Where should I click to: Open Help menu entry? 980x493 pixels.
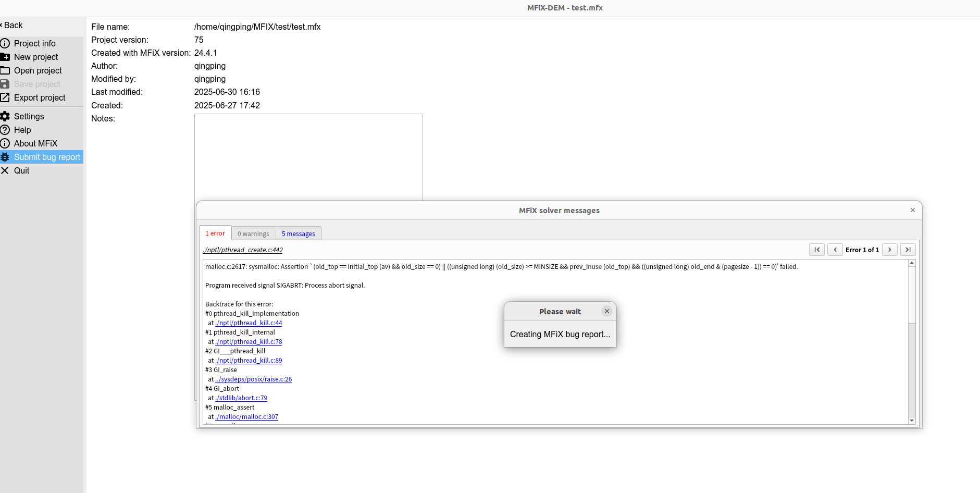pyautogui.click(x=42, y=130)
